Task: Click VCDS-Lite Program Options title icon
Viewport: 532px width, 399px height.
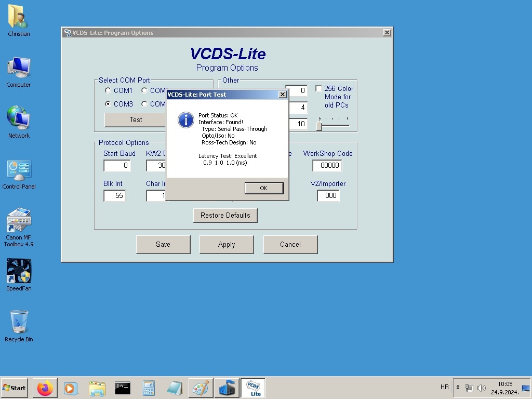Action: 68,33
